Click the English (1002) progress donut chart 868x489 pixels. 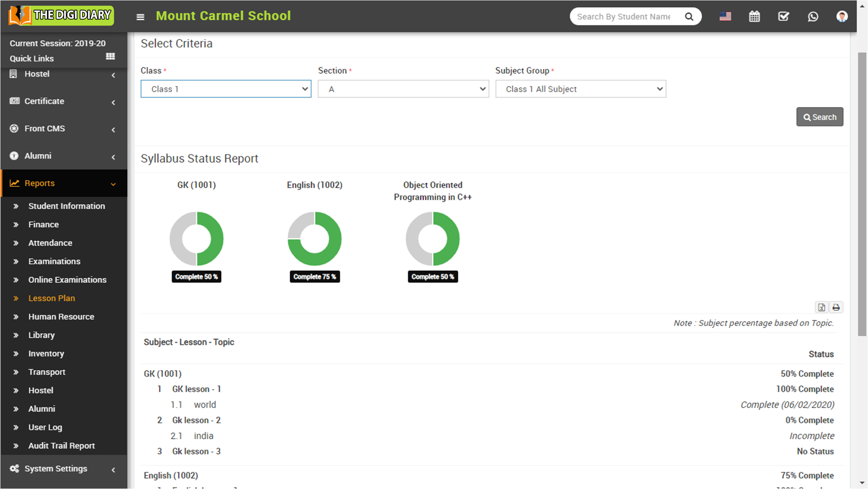(315, 239)
